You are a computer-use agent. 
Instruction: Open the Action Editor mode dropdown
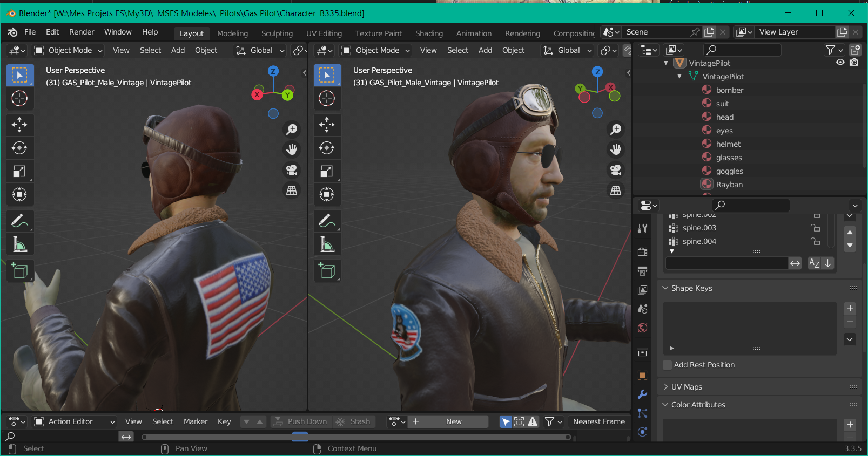(75, 421)
